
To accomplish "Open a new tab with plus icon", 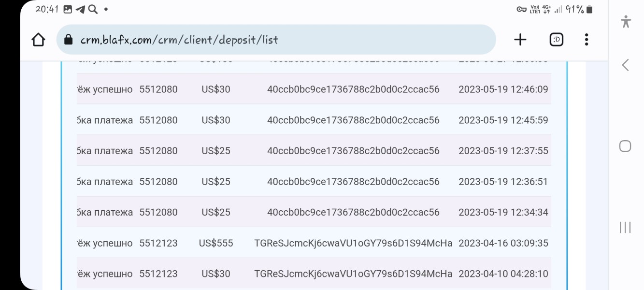I will pyautogui.click(x=520, y=40).
